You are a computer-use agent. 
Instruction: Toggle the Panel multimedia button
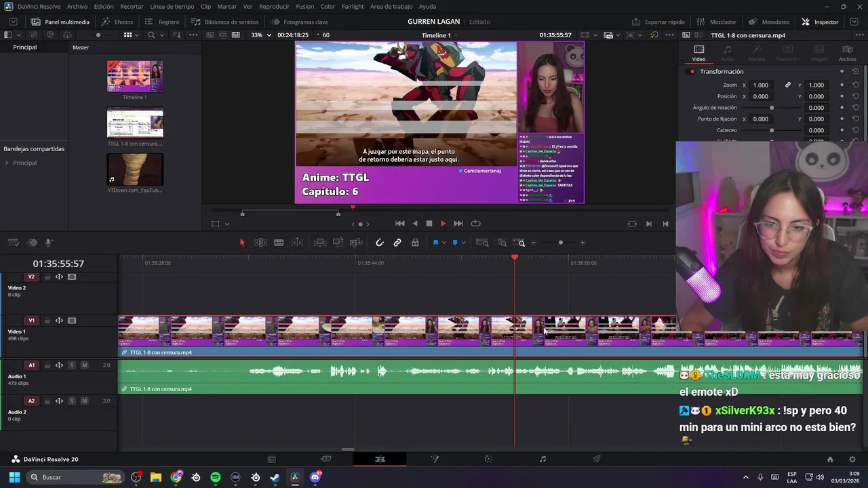60,22
